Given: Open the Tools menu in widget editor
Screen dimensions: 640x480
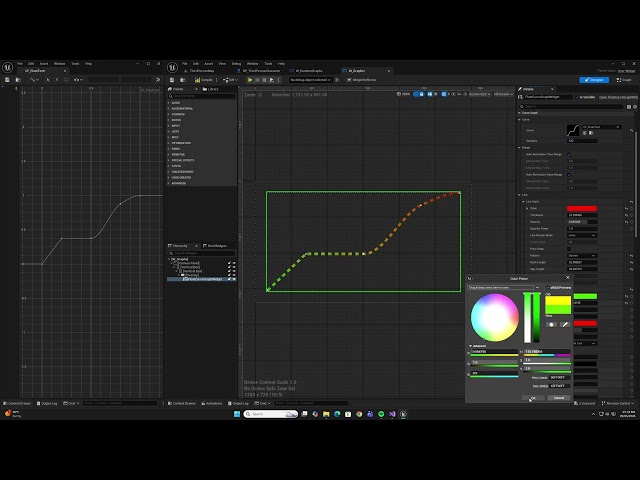Looking at the screenshot, I should tap(268, 64).
